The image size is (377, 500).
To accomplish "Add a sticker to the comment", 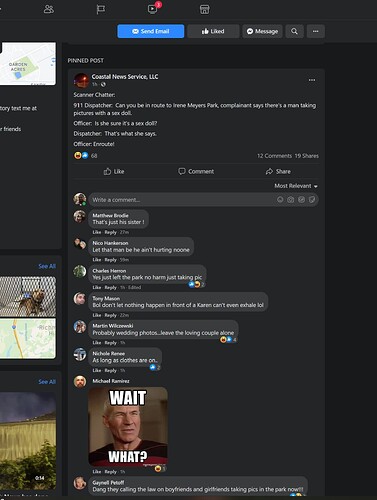I will [x=312, y=199].
